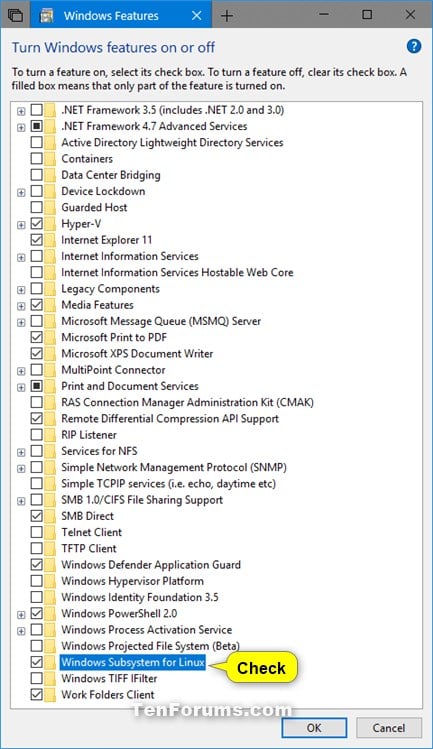Disable Internet Explorer 11 checkbox
The height and width of the screenshot is (749, 433).
(x=36, y=240)
